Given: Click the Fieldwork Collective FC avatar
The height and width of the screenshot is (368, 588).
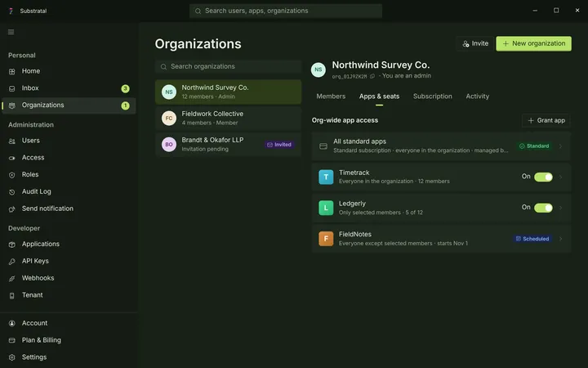Looking at the screenshot, I should (x=169, y=119).
